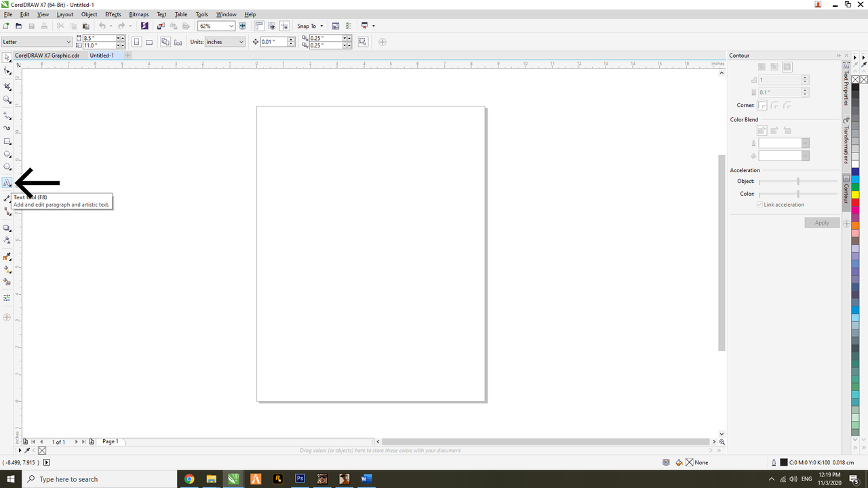Screen dimensions: 868x488
Task: Click the Application Launcher icon
Action: coord(365,26)
